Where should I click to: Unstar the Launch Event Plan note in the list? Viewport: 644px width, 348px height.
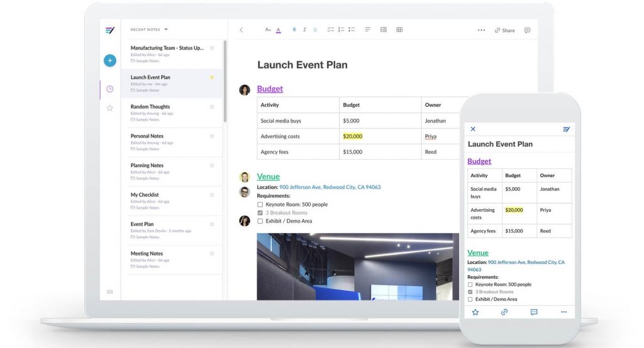[x=212, y=77]
